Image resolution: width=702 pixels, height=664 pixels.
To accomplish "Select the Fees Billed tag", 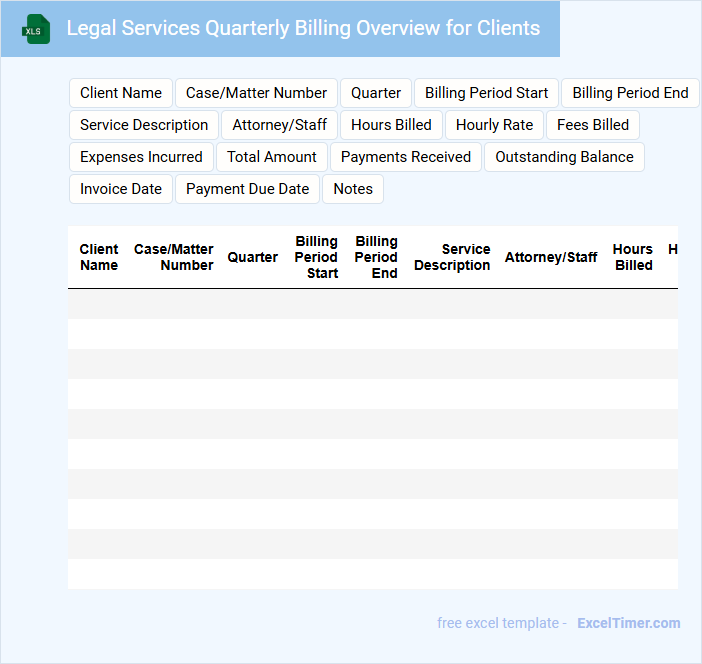I will point(593,125).
